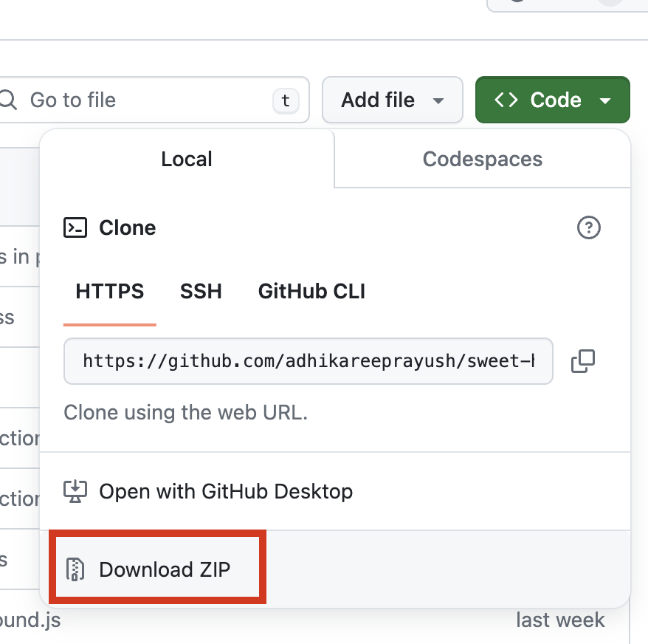Open the Add file dropdown

click(392, 100)
